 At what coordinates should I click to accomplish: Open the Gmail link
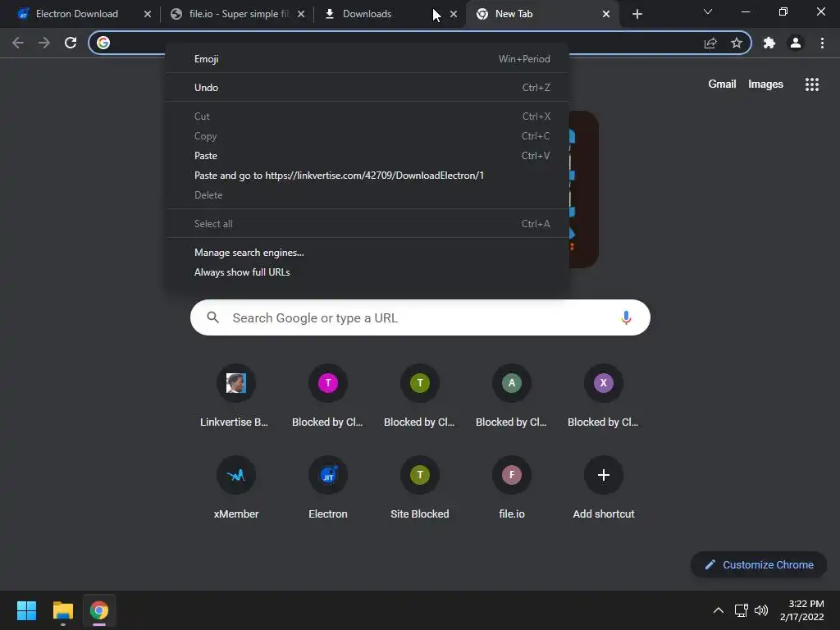pyautogui.click(x=722, y=84)
